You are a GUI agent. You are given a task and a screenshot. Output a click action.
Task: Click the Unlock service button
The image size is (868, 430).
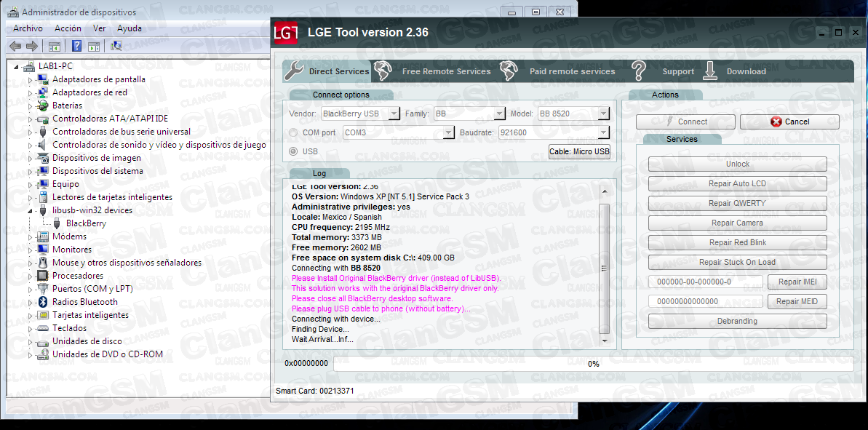click(737, 164)
